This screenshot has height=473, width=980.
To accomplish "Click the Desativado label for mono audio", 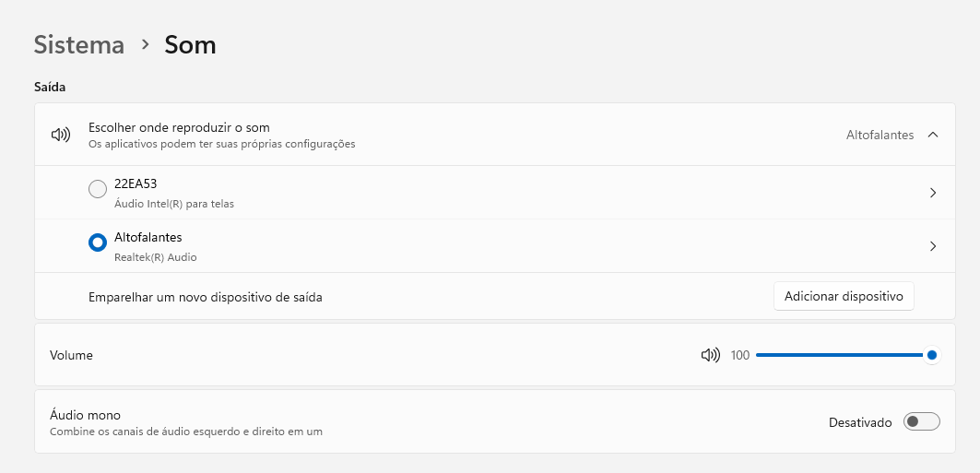I will click(860, 422).
